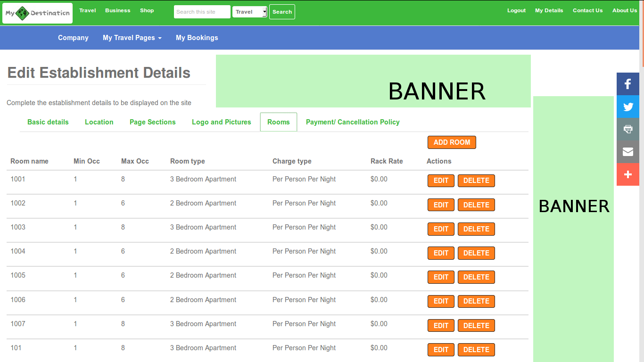This screenshot has height=362, width=644.
Task: Click the email envelope share icon
Action: tap(627, 152)
